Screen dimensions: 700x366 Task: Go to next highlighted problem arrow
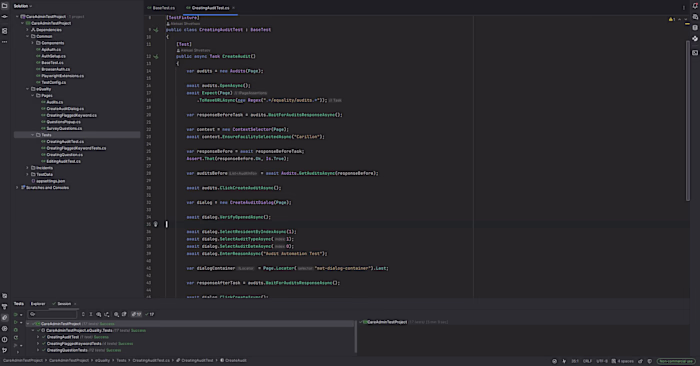point(686,19)
